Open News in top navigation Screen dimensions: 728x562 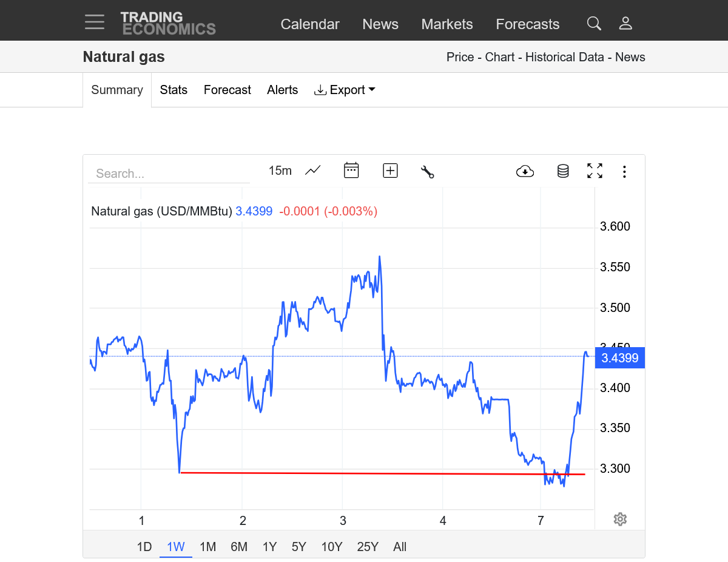point(380,24)
